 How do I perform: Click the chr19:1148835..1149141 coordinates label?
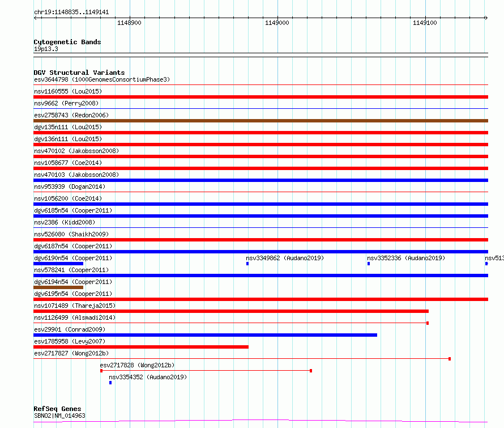71,12
